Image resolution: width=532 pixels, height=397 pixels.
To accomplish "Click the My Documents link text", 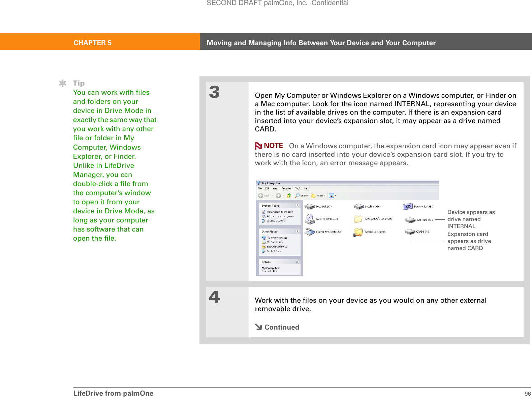I will pos(275,242).
